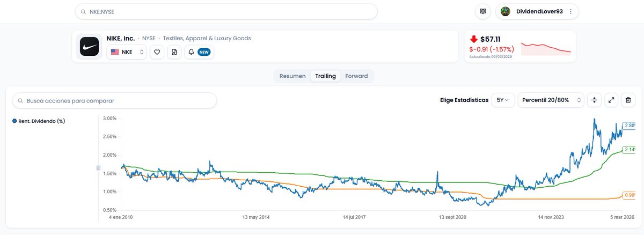The width and height of the screenshot is (644, 235).
Task: Switch to the Resumen tab
Action: 292,76
